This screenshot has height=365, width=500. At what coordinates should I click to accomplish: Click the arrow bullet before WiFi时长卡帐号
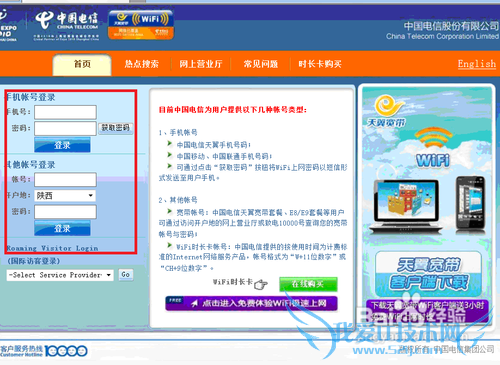click(x=170, y=246)
